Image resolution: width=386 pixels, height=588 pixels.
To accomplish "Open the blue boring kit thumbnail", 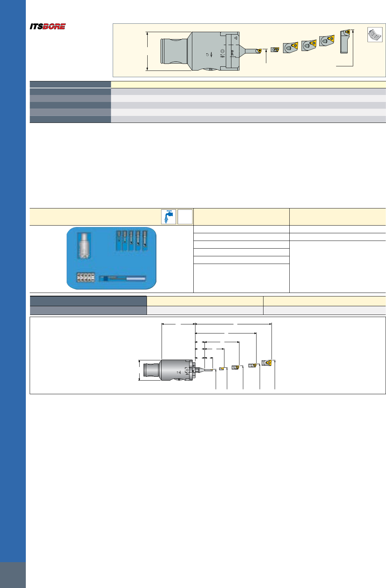I will point(111,258).
